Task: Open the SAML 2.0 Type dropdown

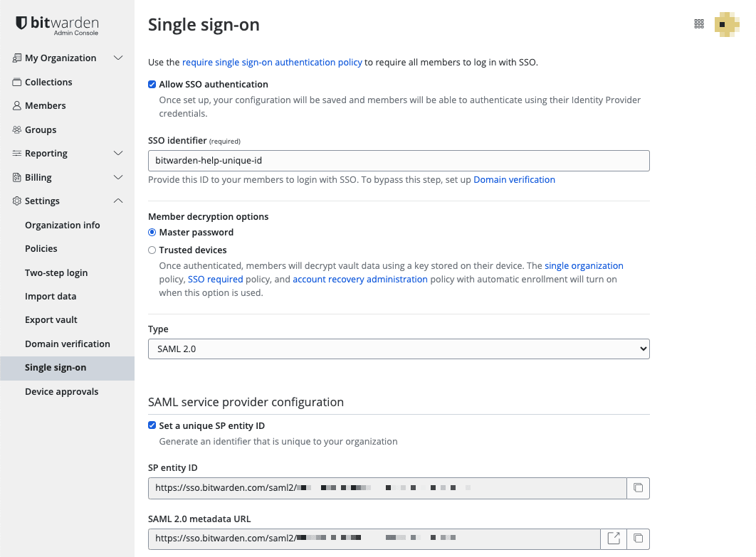Action: pyautogui.click(x=399, y=349)
